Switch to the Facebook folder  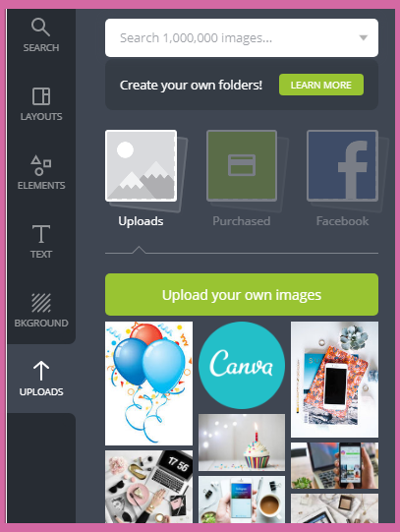342,166
